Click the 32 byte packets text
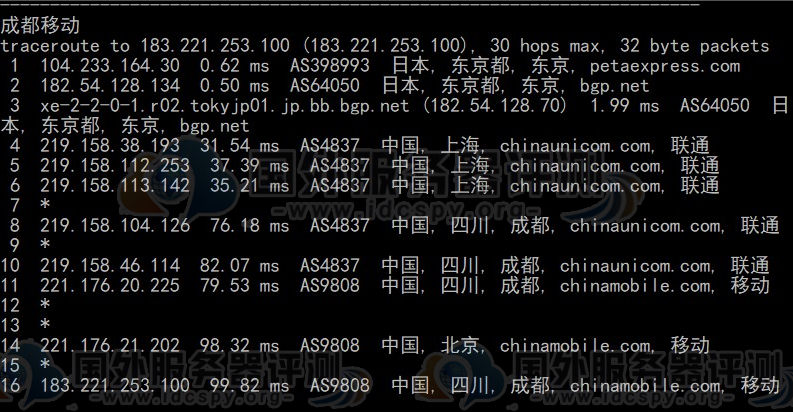This screenshot has width=793, height=412. tap(694, 46)
